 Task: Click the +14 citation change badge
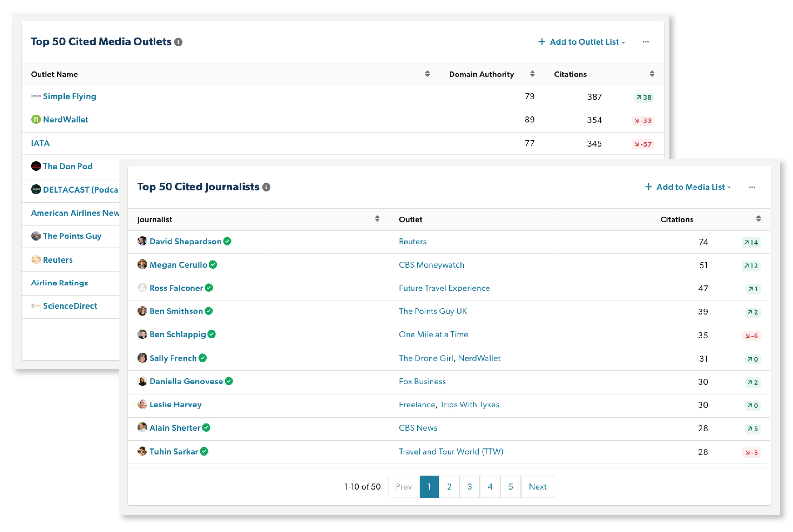pos(751,243)
